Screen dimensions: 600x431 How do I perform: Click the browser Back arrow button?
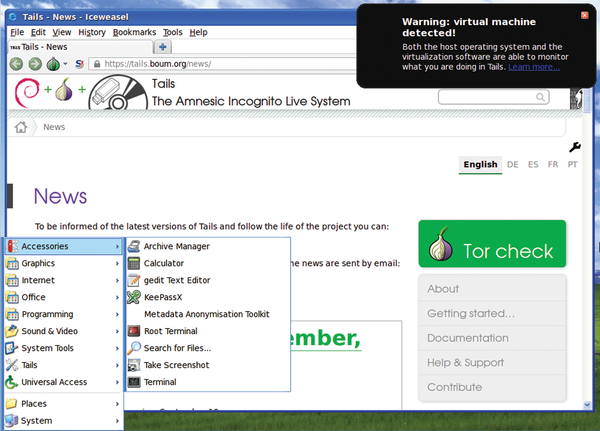pyautogui.click(x=17, y=64)
